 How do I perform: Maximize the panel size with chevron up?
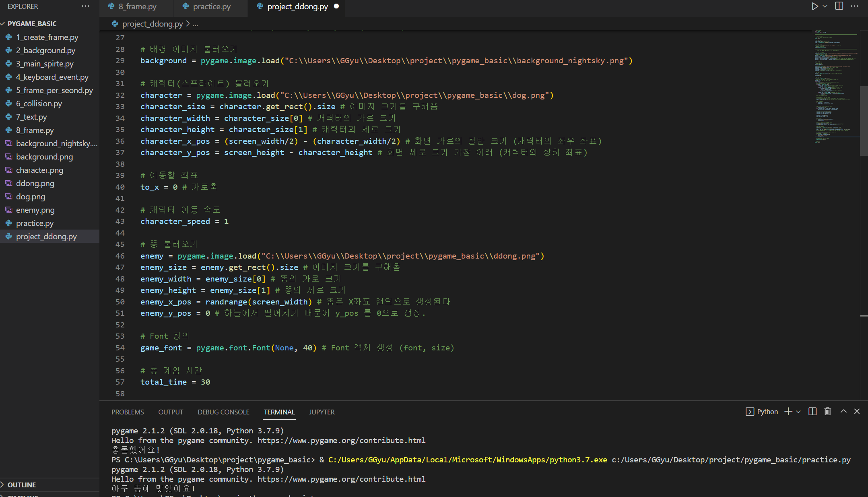pyautogui.click(x=843, y=411)
